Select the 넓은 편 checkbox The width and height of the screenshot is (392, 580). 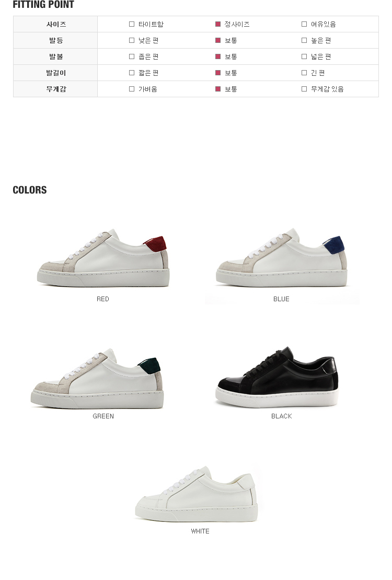pos(304,56)
